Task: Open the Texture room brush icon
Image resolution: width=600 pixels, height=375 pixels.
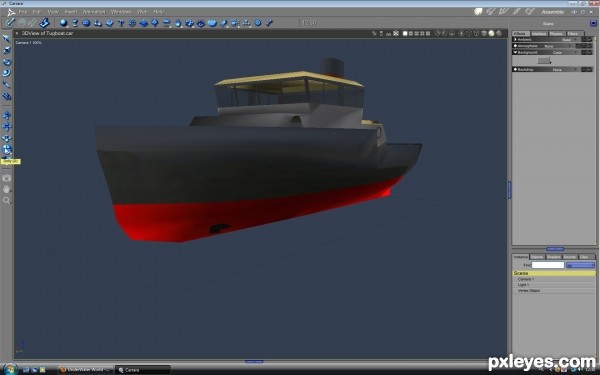Action: pyautogui.click(x=517, y=12)
